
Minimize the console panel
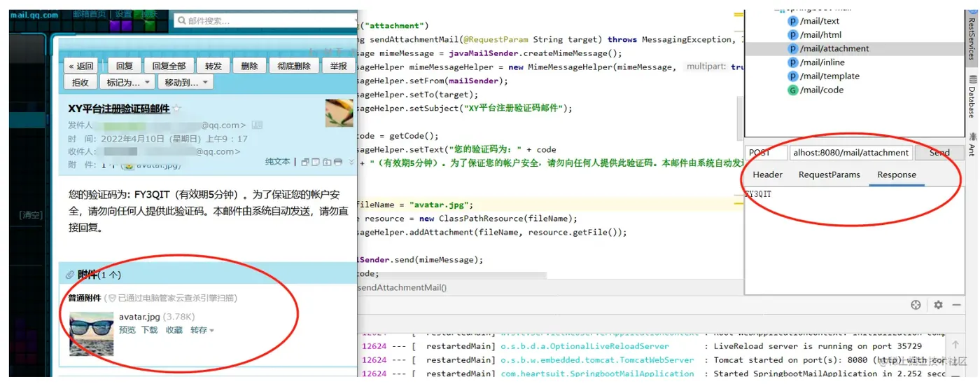pyautogui.click(x=956, y=305)
